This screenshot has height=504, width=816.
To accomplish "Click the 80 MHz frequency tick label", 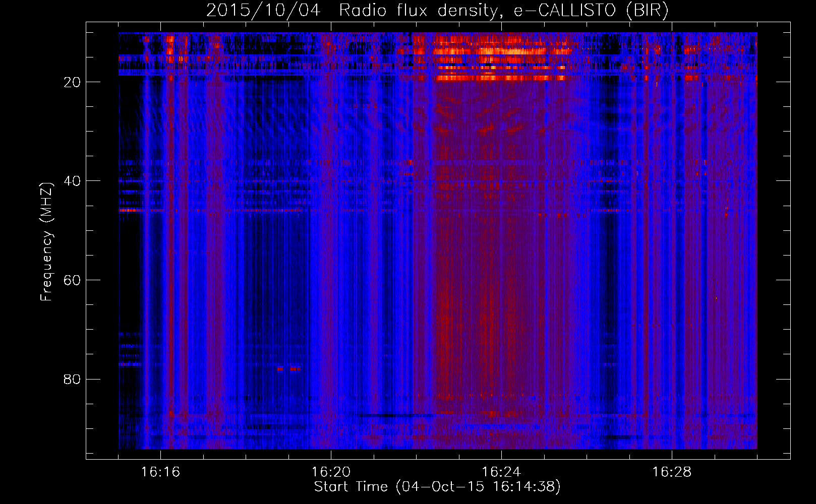I will pos(73,379).
